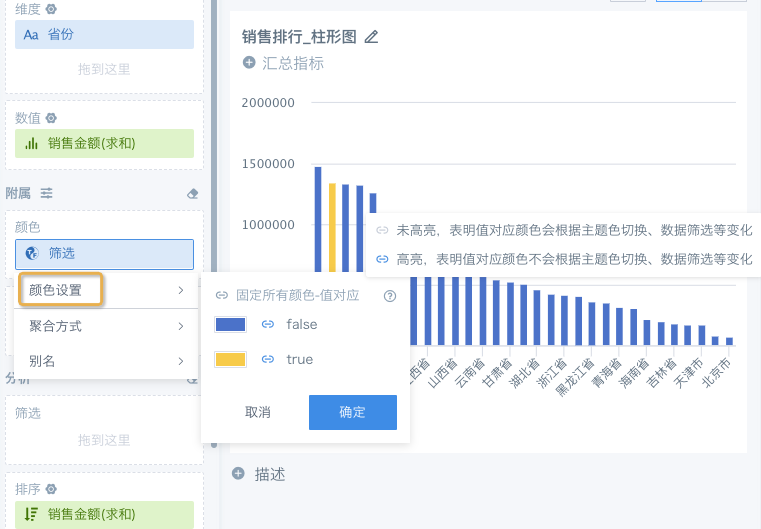The width and height of the screenshot is (761, 529).
Task: Click the settings sliders icon next to 附属
Action: pos(46,193)
